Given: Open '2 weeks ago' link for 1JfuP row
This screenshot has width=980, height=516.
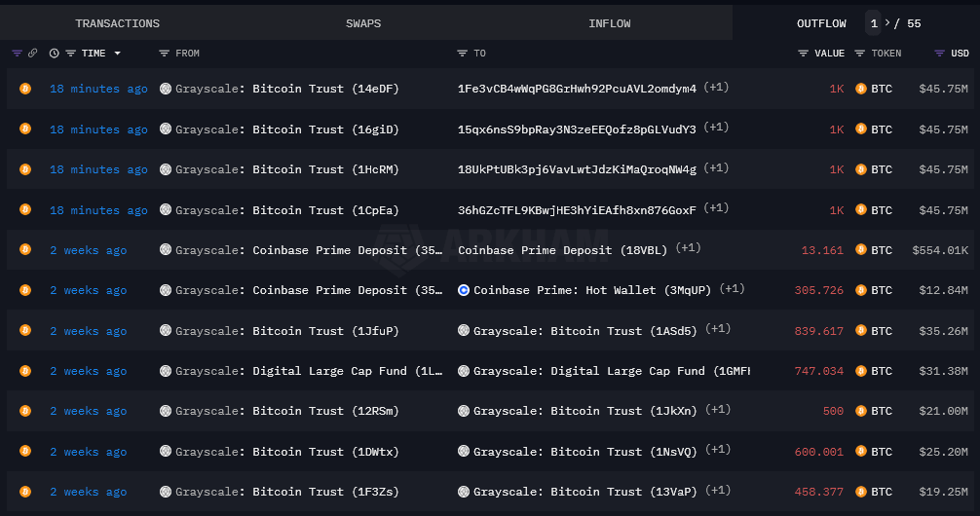Looking at the screenshot, I should [88, 331].
